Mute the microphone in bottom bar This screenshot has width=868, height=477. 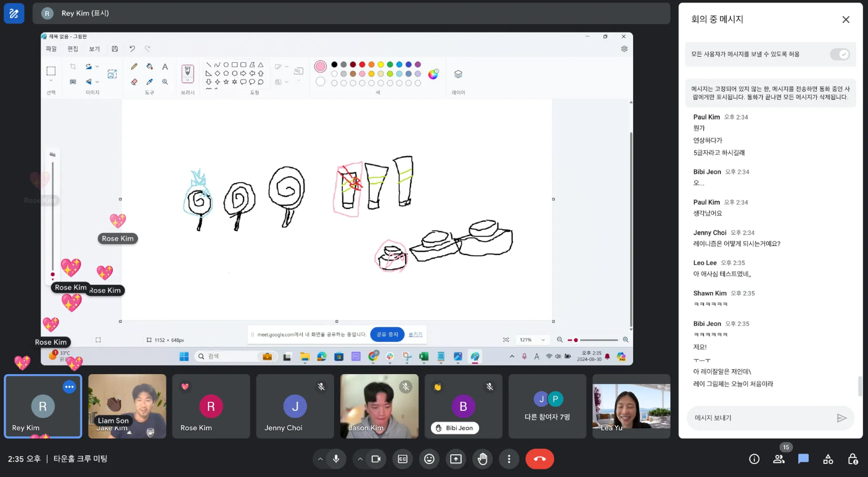[x=336, y=459]
